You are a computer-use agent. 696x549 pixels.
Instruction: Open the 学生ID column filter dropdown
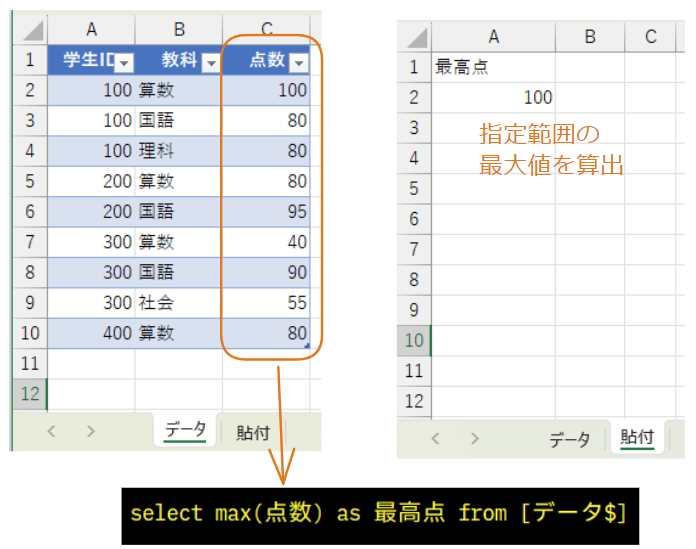[124, 63]
